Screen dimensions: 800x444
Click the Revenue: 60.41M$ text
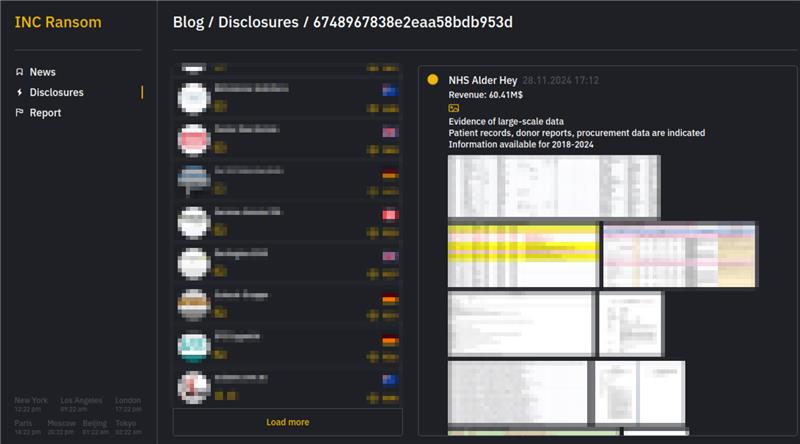point(485,95)
